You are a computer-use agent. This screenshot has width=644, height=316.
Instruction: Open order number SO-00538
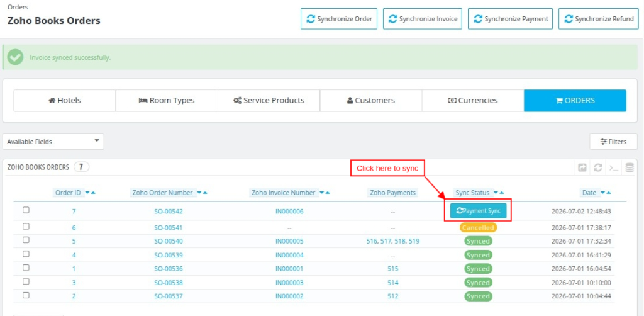click(x=169, y=283)
